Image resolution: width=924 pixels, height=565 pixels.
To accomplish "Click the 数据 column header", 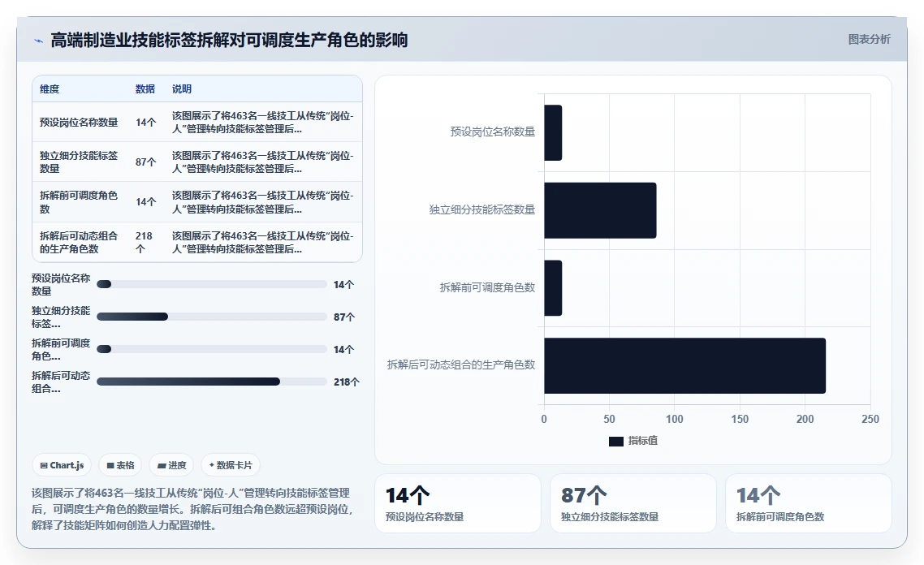I will 145,89.
